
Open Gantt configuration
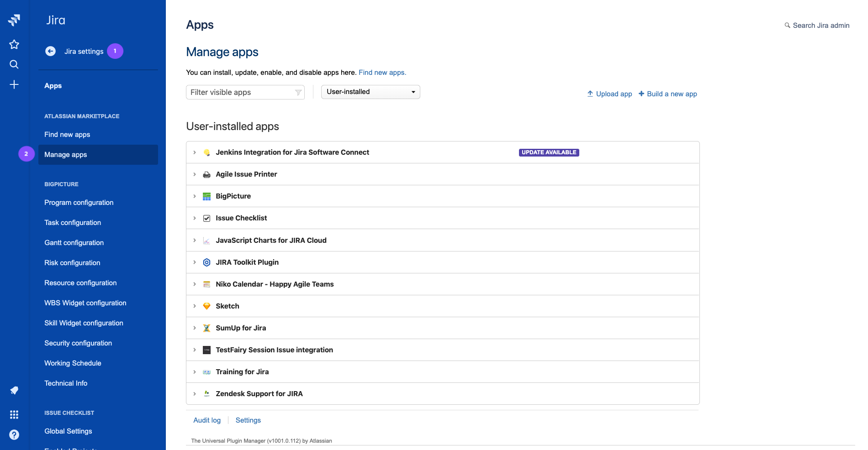74,243
